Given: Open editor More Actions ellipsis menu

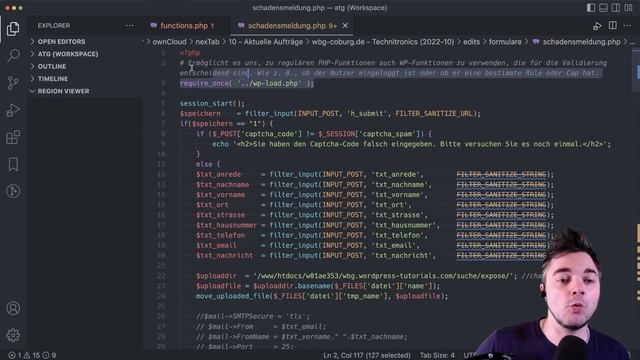Looking at the screenshot, I should 627,26.
